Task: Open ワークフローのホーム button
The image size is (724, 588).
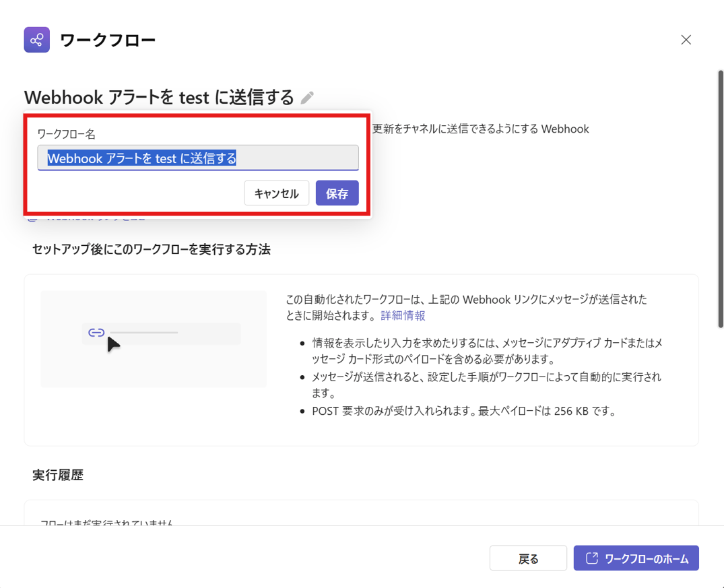Action: [x=636, y=558]
